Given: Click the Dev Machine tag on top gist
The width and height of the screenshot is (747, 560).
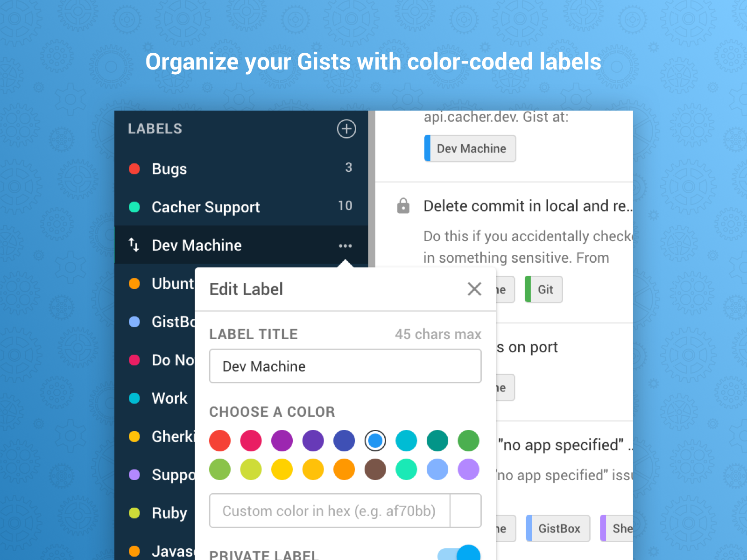Looking at the screenshot, I should point(470,148).
